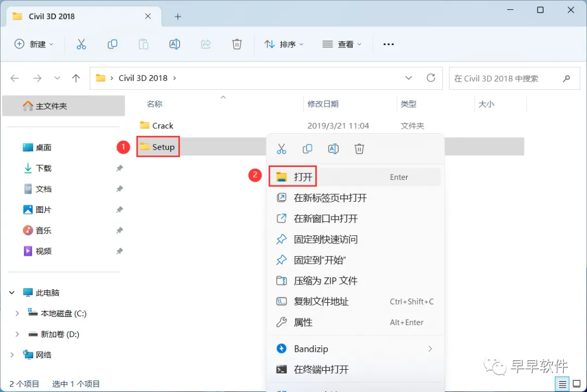Expand the 新加卷 (D:) node
The height and width of the screenshot is (392, 587).
[17, 334]
